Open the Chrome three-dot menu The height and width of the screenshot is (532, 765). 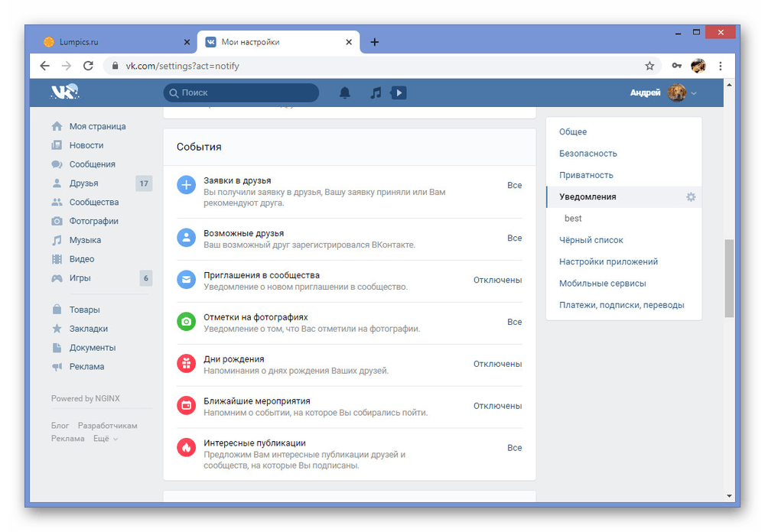pos(720,66)
